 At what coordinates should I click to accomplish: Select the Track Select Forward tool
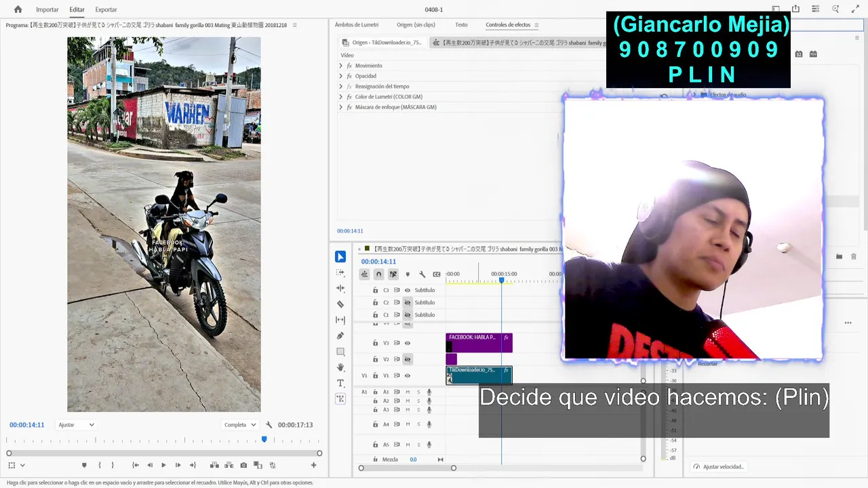point(340,272)
